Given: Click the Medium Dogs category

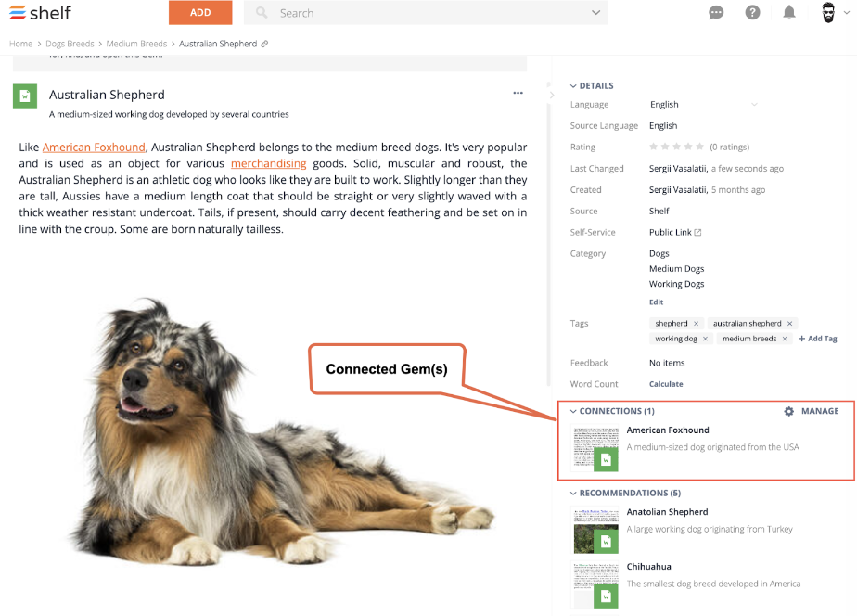Looking at the screenshot, I should click(677, 269).
